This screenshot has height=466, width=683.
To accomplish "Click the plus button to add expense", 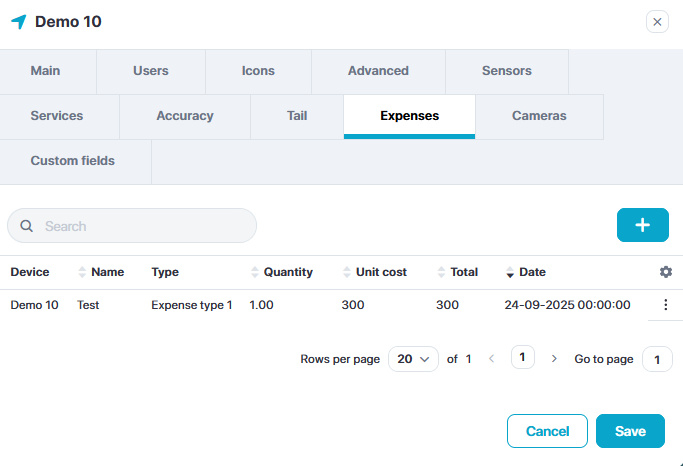I will (x=642, y=225).
